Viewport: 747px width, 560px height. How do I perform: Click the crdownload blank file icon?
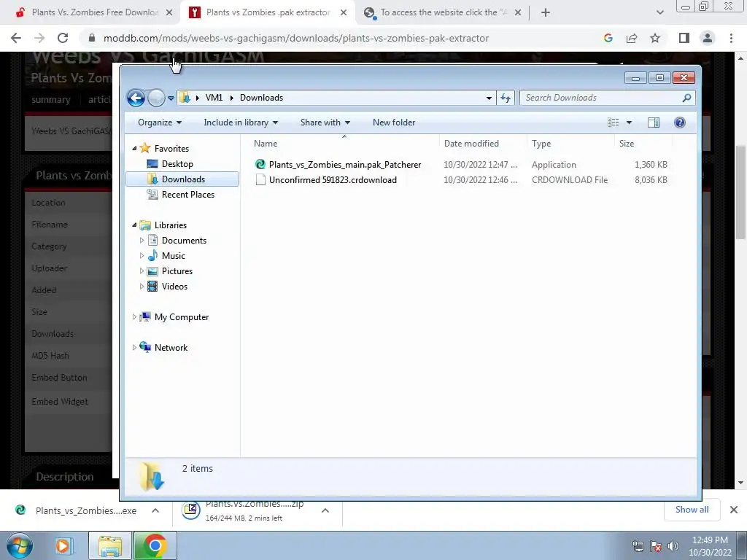tap(260, 179)
